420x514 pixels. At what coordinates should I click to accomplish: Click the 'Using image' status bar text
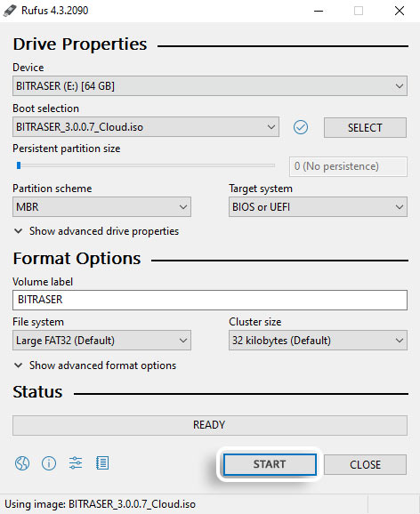[x=100, y=504]
